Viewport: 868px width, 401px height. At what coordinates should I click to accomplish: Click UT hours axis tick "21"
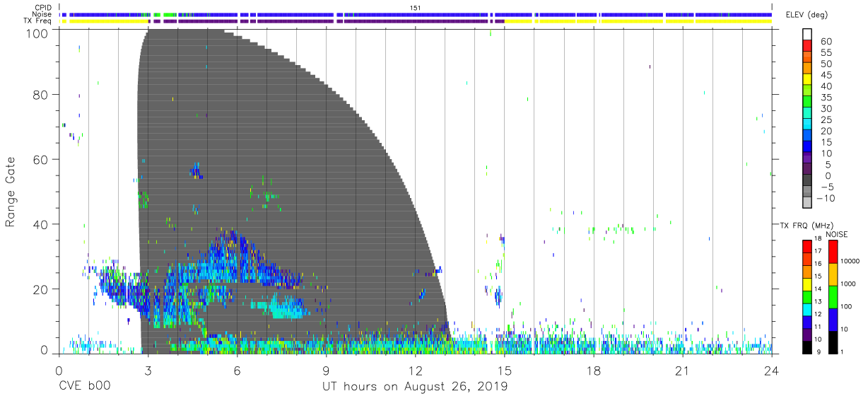(x=682, y=370)
